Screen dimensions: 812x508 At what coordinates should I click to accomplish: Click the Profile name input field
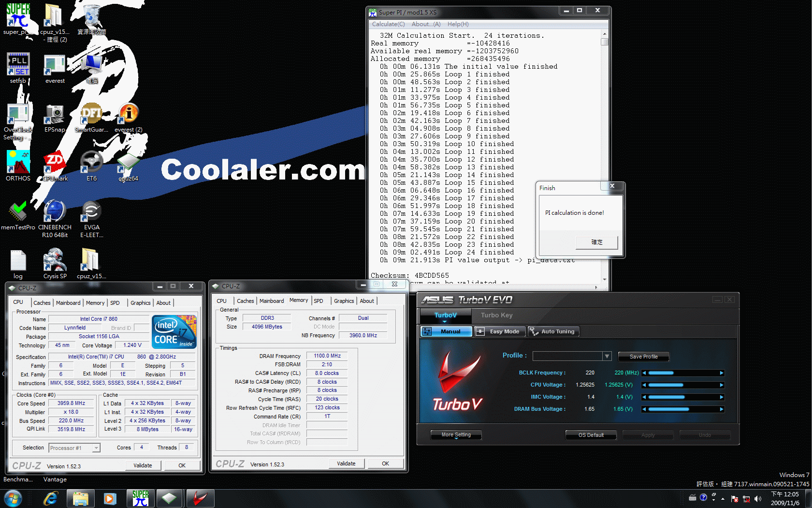point(568,356)
